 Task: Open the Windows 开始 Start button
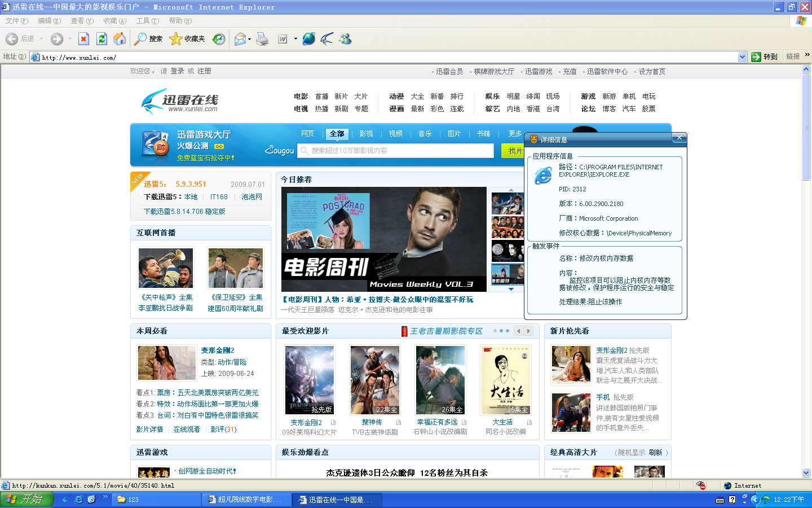27,499
